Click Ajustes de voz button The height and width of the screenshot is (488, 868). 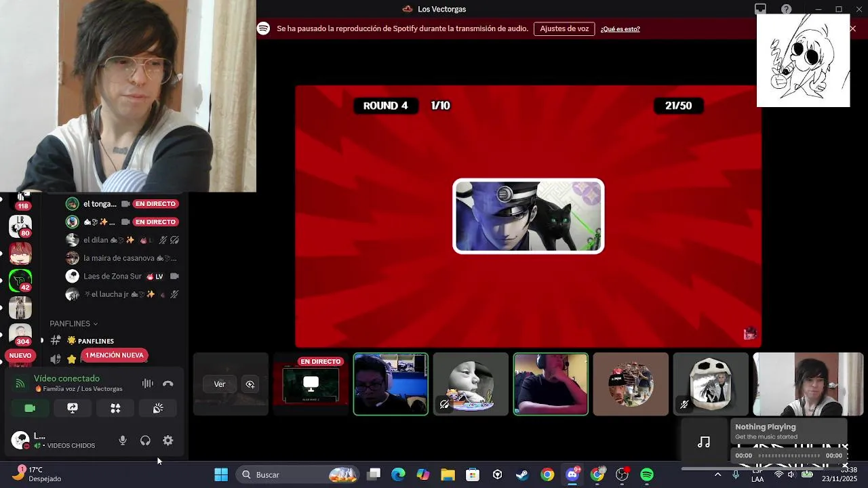coord(564,28)
